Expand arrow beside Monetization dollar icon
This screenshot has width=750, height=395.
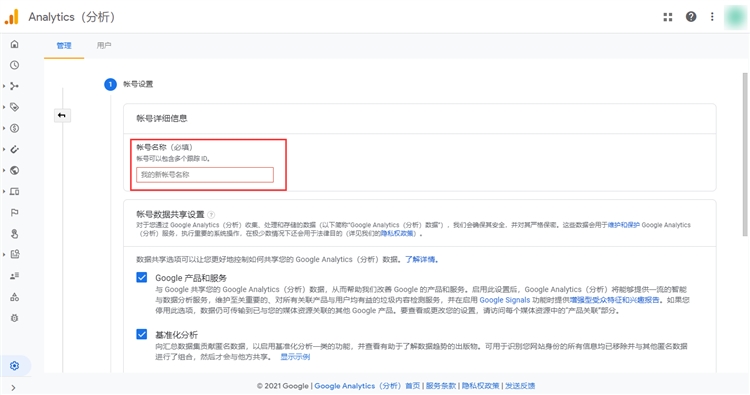coord(4,128)
